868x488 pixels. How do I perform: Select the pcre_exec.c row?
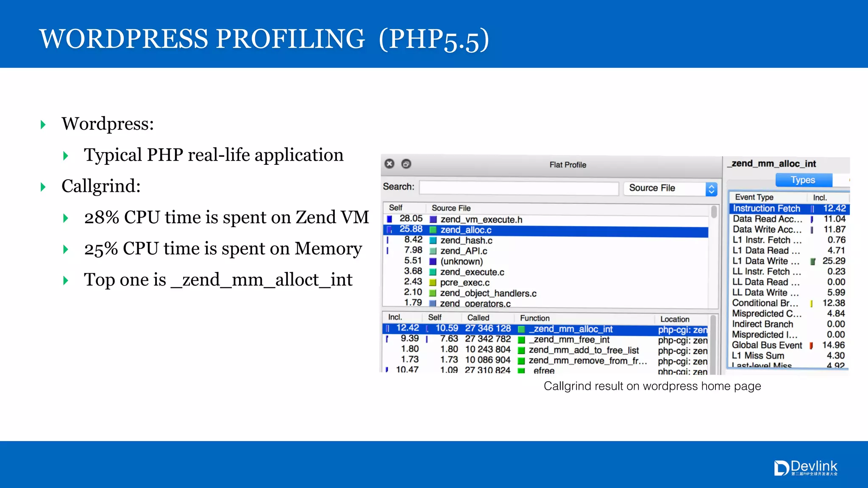point(546,283)
